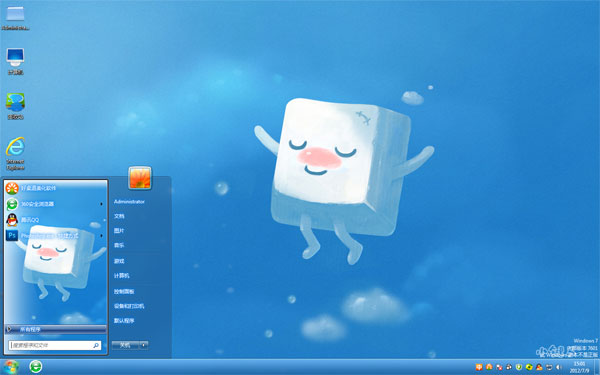Viewport: 600px width, 375px height.
Task: Open 文档 in Start menu
Action: coord(119,216)
